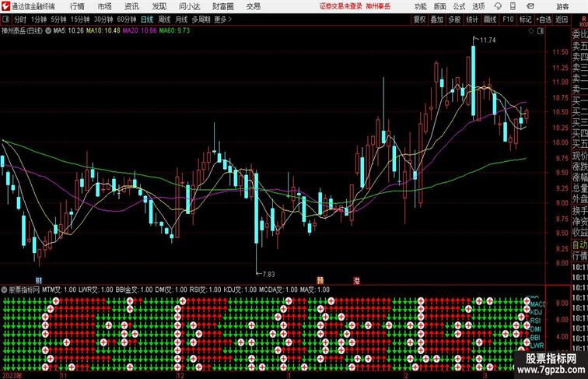The height and width of the screenshot is (379, 588).
Task: Click the 返回 back button
Action: click(562, 19)
